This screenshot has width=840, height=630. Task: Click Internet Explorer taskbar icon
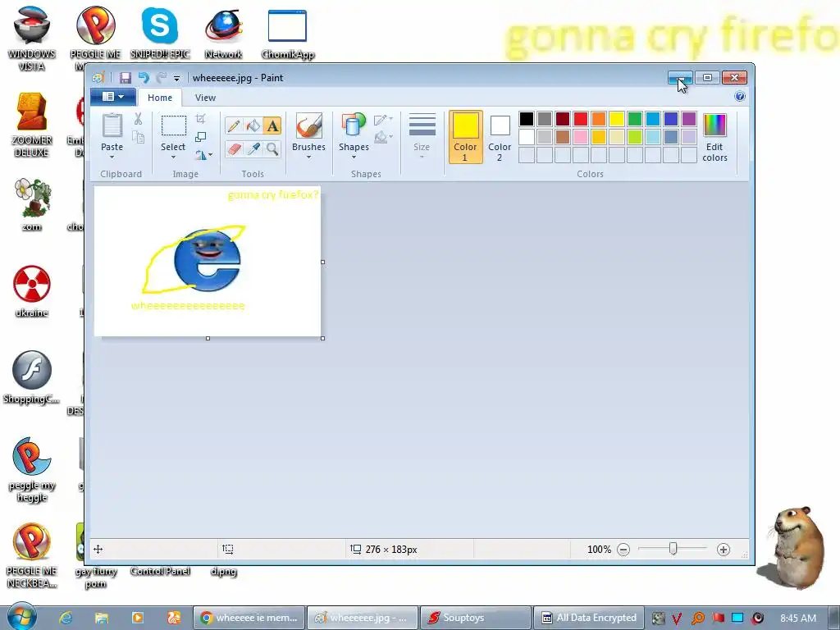[66, 618]
